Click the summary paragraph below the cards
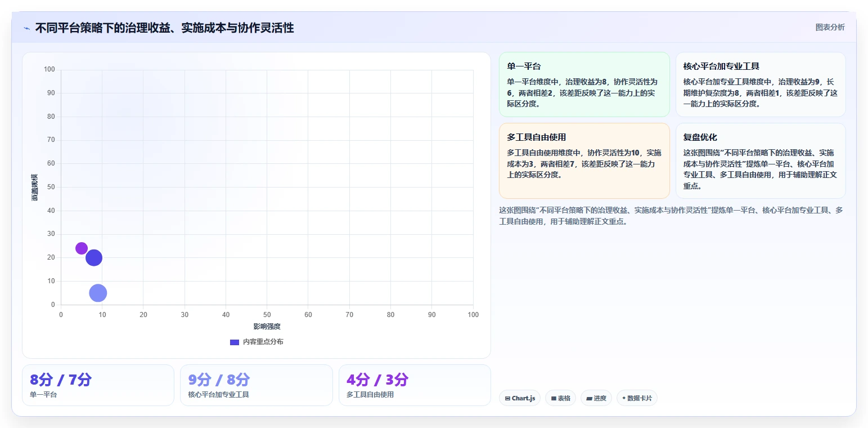 tap(671, 215)
